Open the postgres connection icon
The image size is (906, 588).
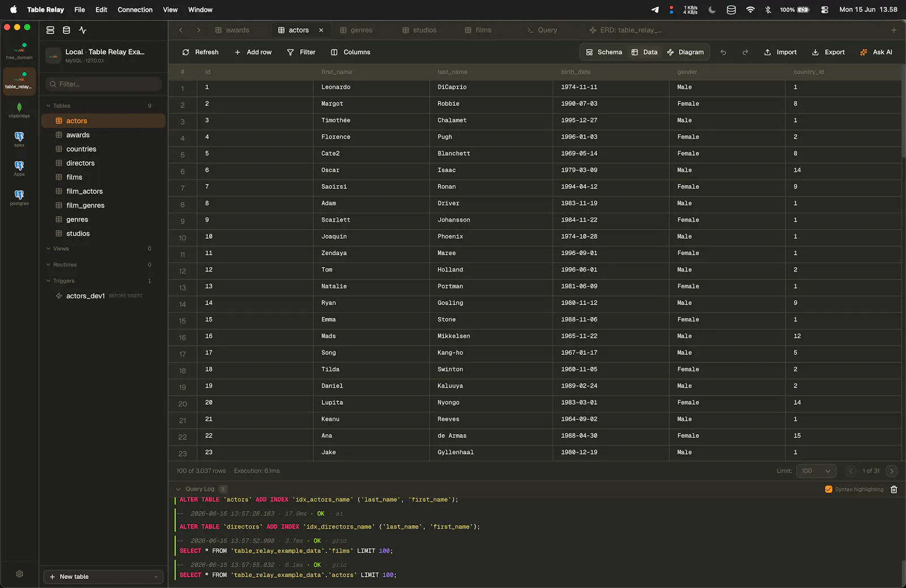(x=19, y=198)
